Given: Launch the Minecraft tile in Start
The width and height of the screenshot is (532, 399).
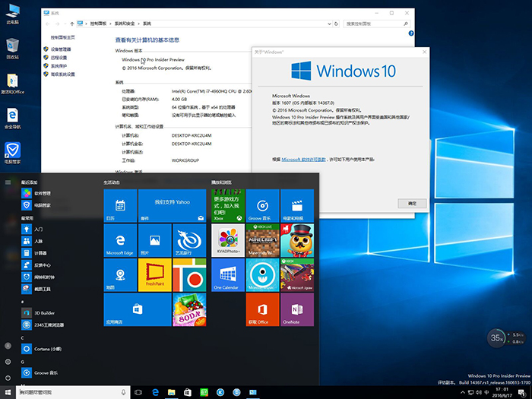Looking at the screenshot, I should [261, 239].
